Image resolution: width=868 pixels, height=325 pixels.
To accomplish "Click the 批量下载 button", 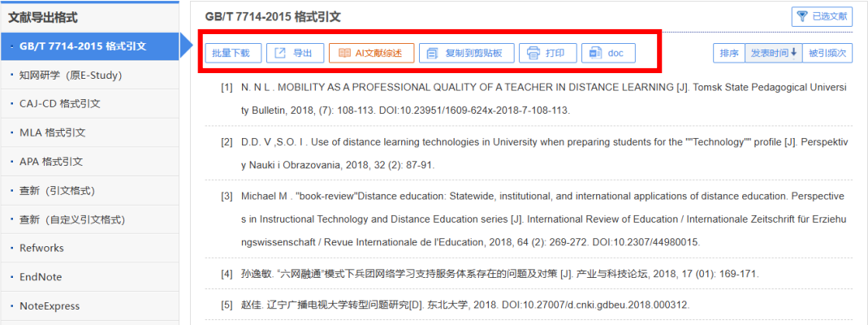I will tap(231, 54).
